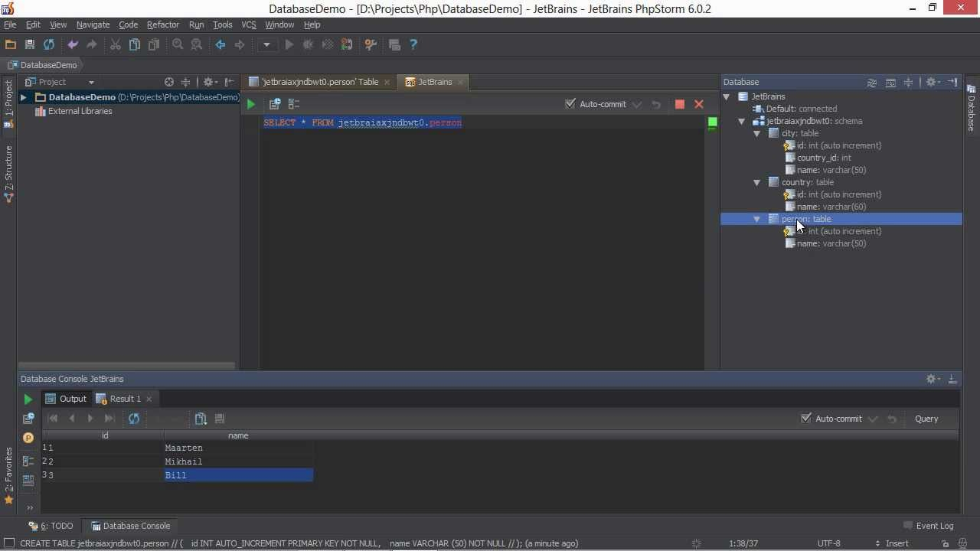Click the Open folder icon in main toolbar

coord(11,45)
